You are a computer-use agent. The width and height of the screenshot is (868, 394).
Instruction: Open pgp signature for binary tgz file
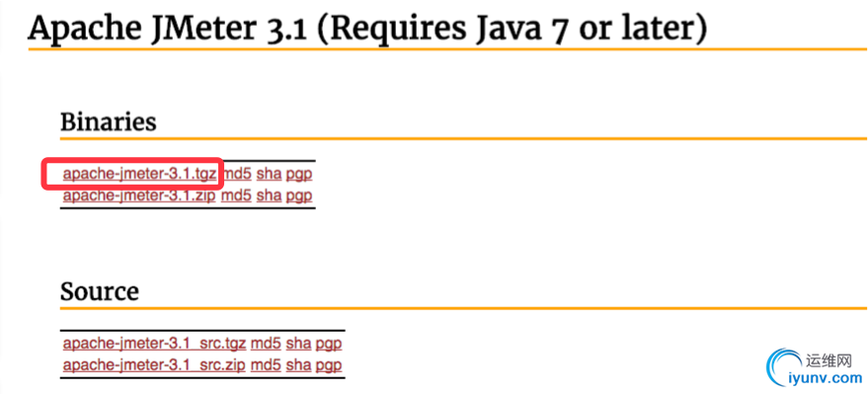(x=299, y=174)
